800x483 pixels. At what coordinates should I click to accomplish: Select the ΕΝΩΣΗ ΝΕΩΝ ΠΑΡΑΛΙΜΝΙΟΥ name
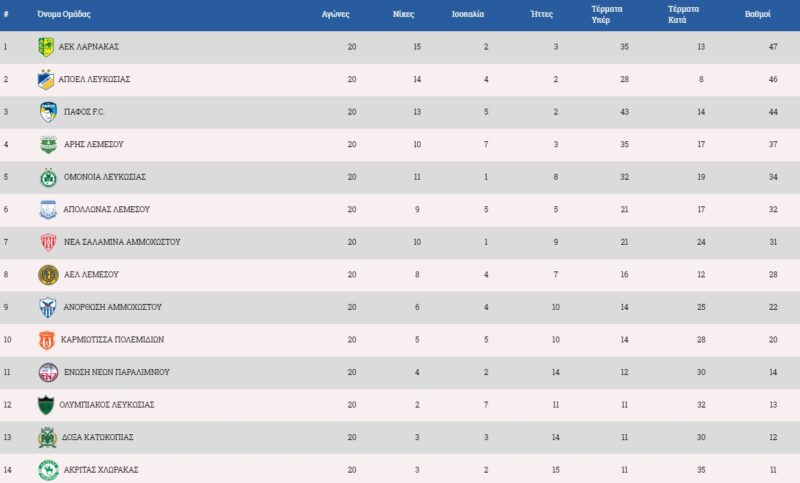coord(117,373)
